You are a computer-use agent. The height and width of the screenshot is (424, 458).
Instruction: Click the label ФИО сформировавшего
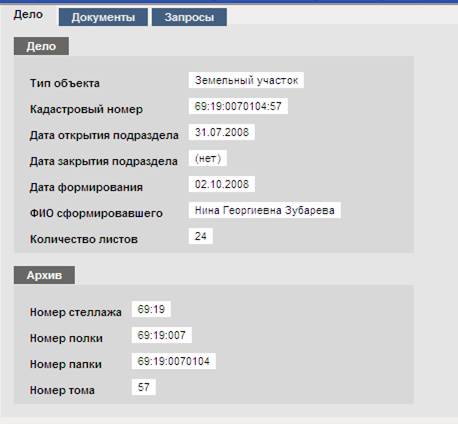coord(96,213)
